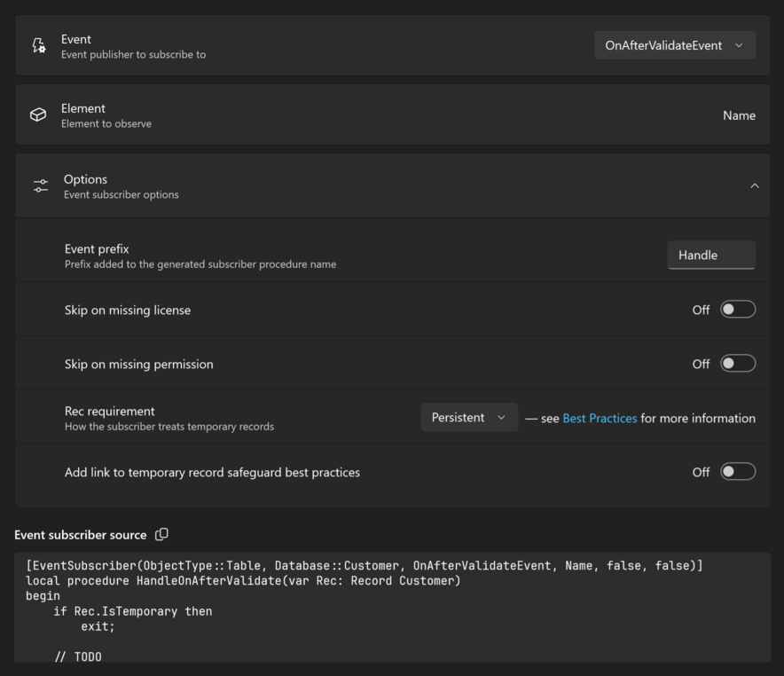Click the Element row title
784x676 pixels.
(x=83, y=108)
